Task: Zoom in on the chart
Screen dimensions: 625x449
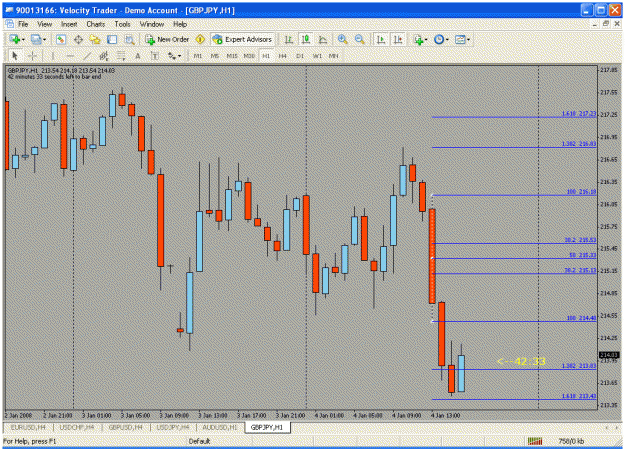Action: pyautogui.click(x=342, y=39)
